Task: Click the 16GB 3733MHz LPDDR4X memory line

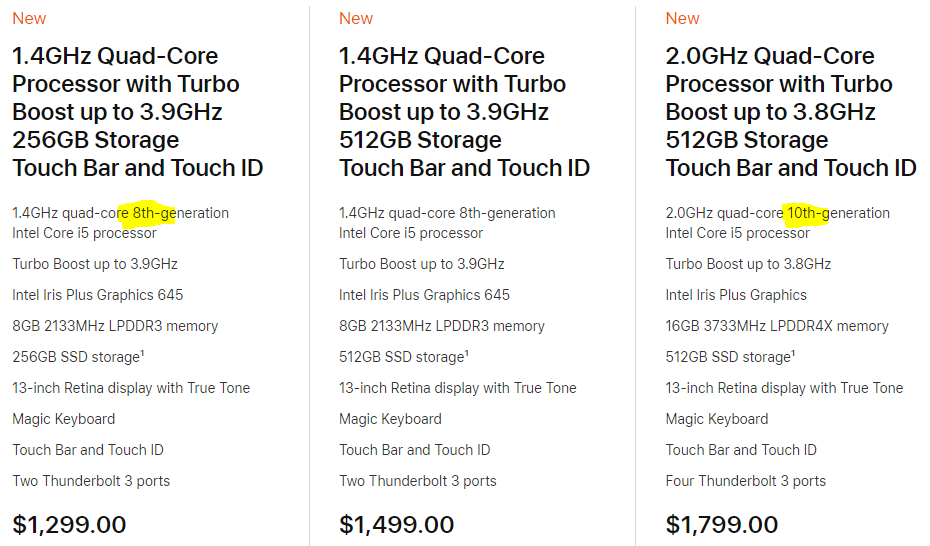Action: click(x=777, y=326)
